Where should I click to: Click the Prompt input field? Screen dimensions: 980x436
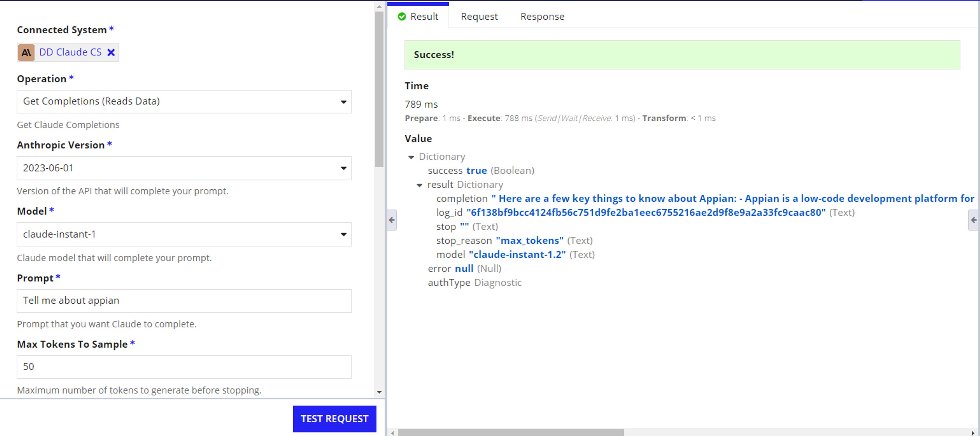pyautogui.click(x=184, y=301)
